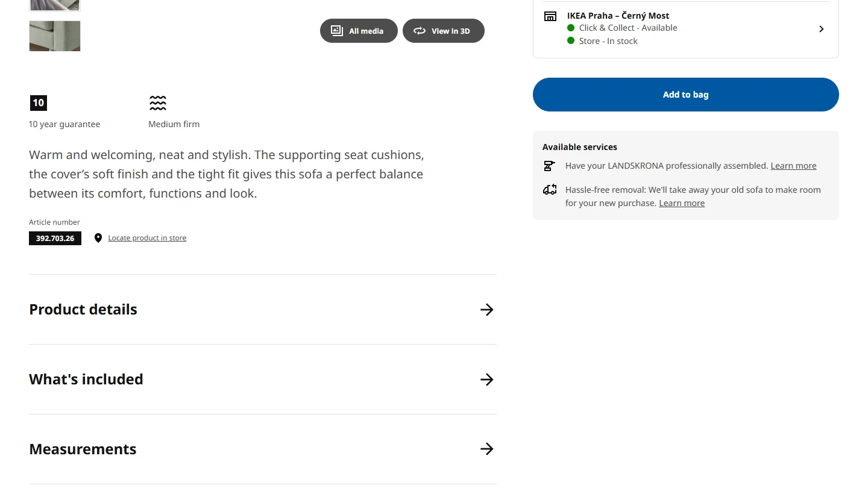Click the removal service truck icon
The image size is (868, 488).
coord(550,190)
